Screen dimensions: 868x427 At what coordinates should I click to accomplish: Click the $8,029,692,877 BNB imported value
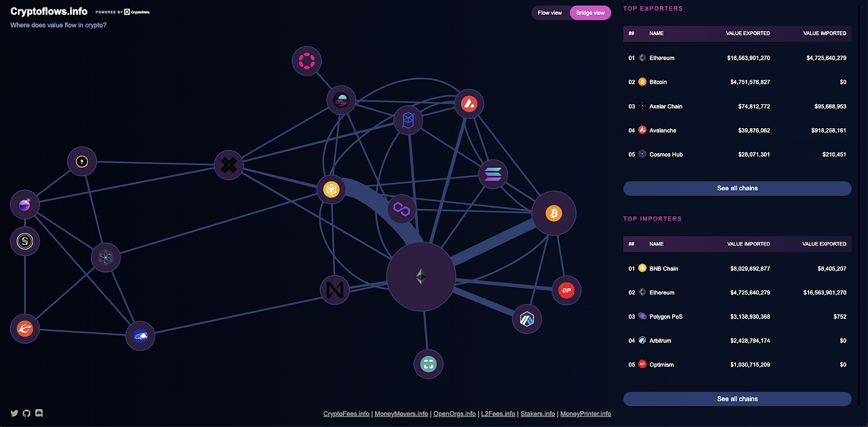coord(750,268)
